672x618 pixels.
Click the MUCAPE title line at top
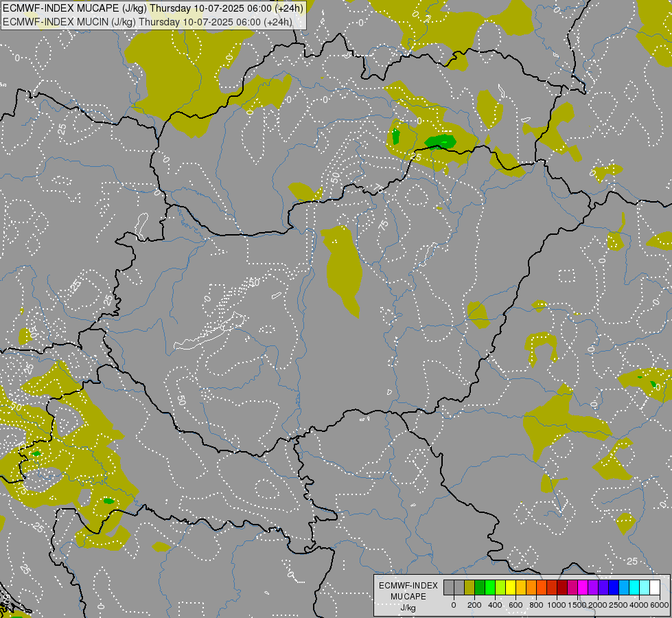coord(153,8)
